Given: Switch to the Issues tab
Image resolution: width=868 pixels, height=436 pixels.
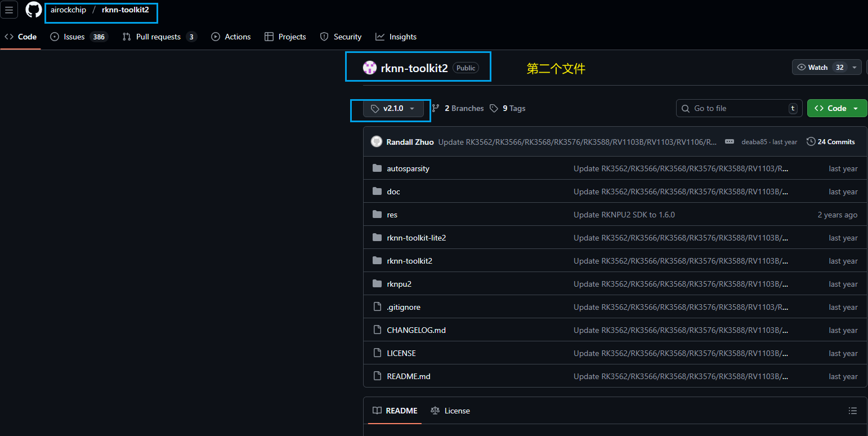Looking at the screenshot, I should 78,37.
